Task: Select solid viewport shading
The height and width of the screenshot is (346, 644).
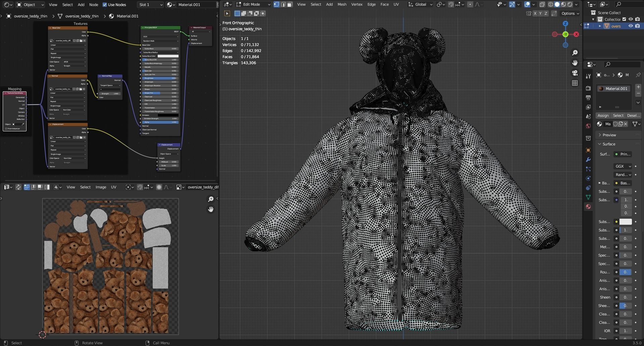Action: tap(557, 4)
